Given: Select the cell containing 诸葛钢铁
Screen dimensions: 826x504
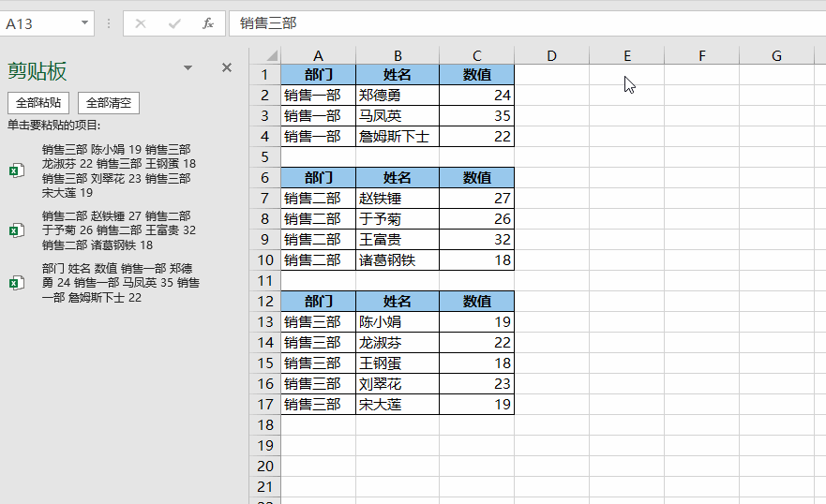Looking at the screenshot, I should 398,259.
